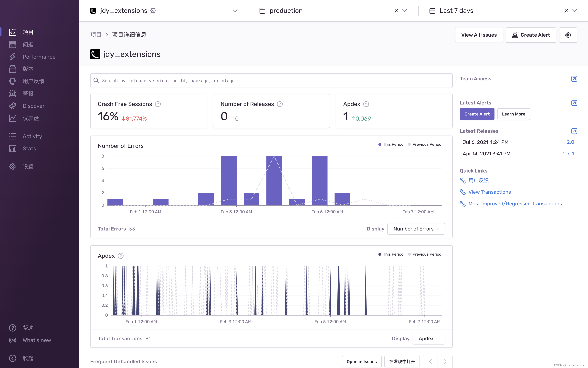Open the Discover telescope icon

tap(13, 106)
